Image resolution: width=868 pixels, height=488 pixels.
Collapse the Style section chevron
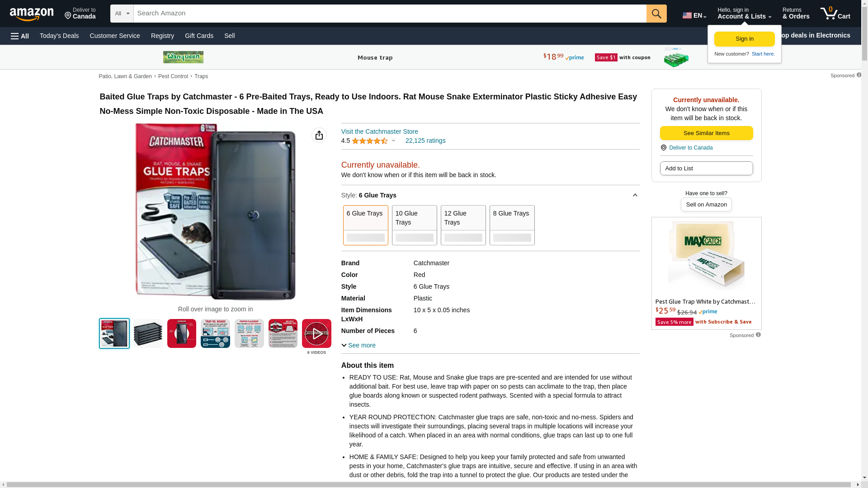coord(635,195)
